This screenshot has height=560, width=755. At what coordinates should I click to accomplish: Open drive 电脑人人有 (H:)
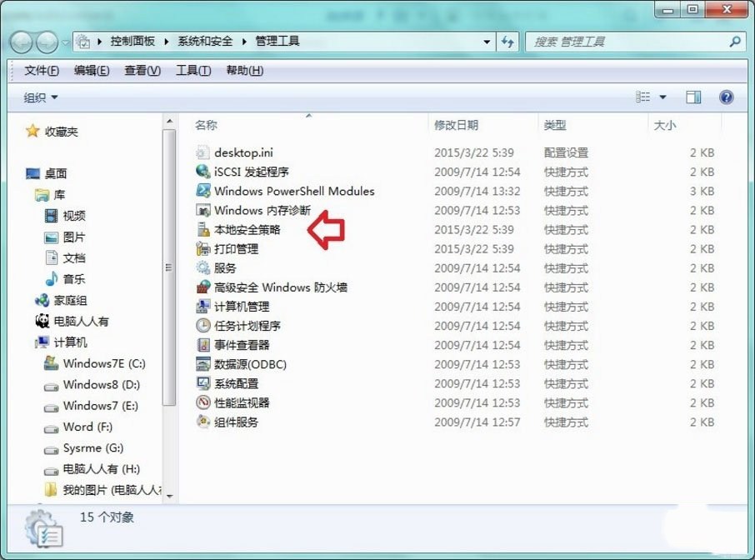tap(92, 469)
